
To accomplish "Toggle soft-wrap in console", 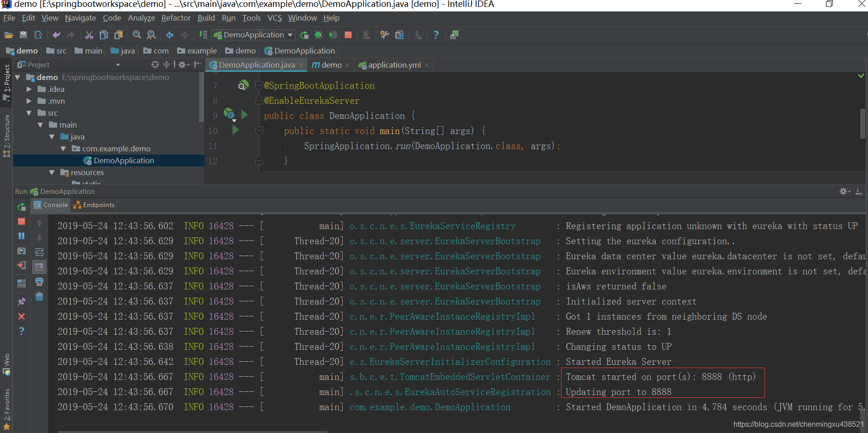I will point(39,252).
